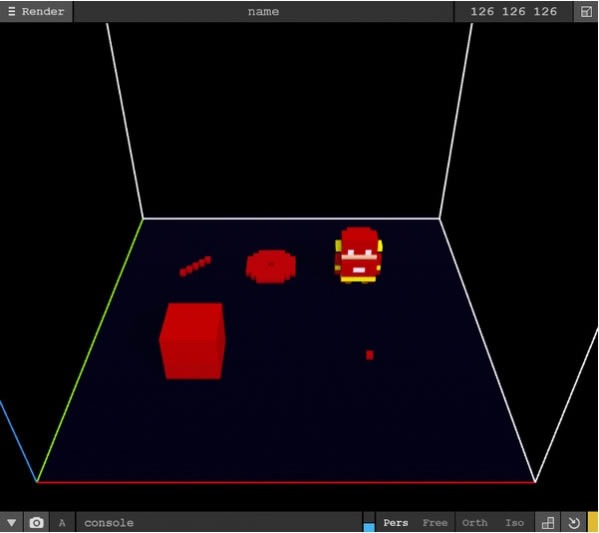Screen dimensions: 599x533
Task: Reset the camera with the circular arrow icon
Action: pyautogui.click(x=573, y=522)
